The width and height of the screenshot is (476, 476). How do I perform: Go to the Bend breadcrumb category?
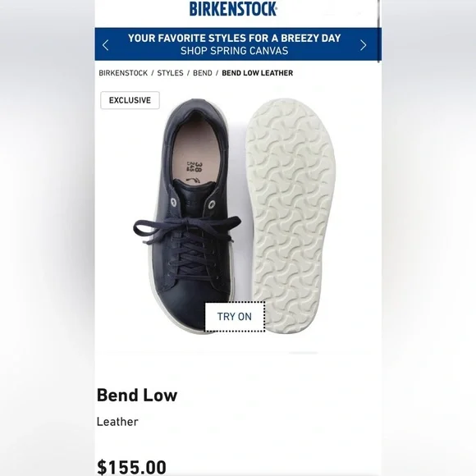[203, 73]
